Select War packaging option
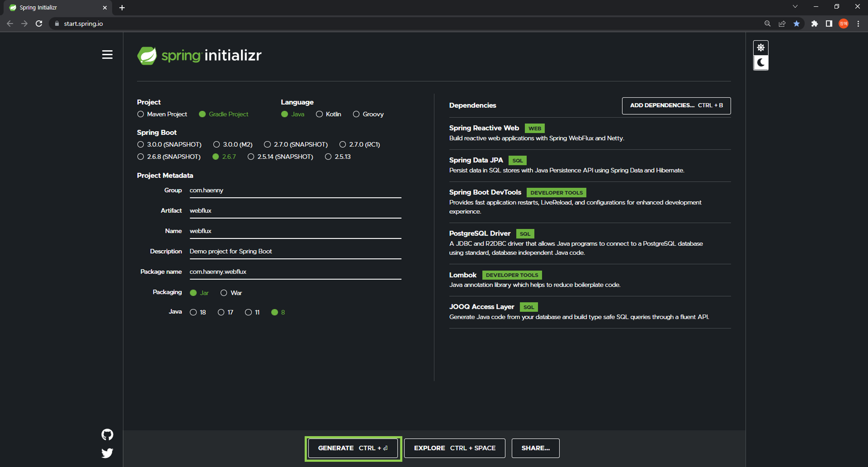 click(x=231, y=293)
